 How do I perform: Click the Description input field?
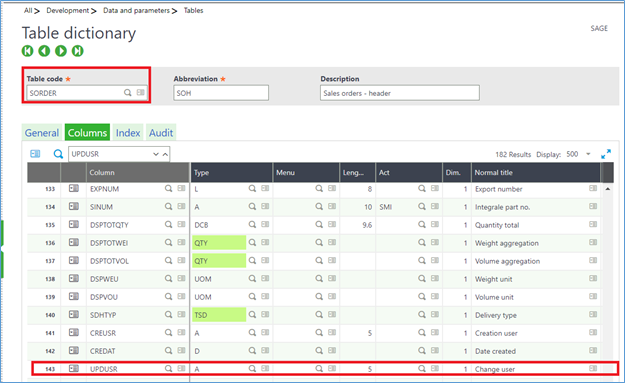(399, 93)
